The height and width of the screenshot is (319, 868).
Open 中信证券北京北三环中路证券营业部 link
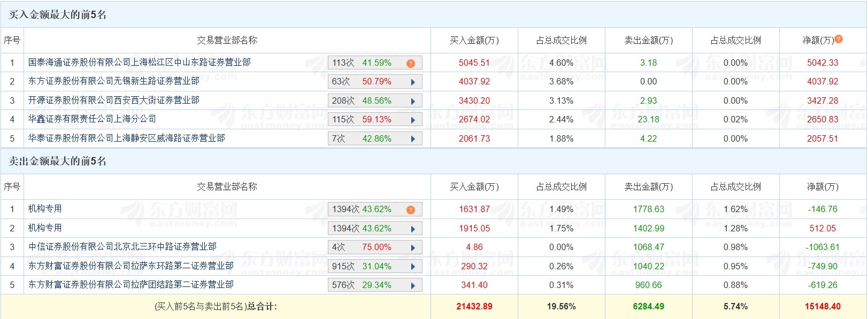[x=122, y=246]
